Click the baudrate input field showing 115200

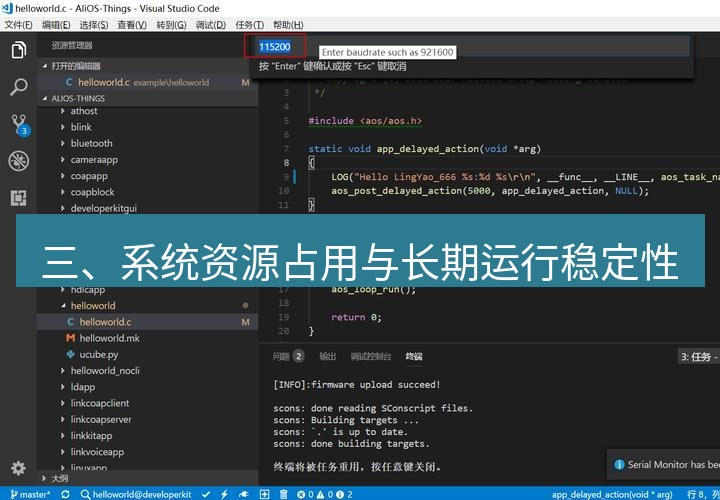472,46
